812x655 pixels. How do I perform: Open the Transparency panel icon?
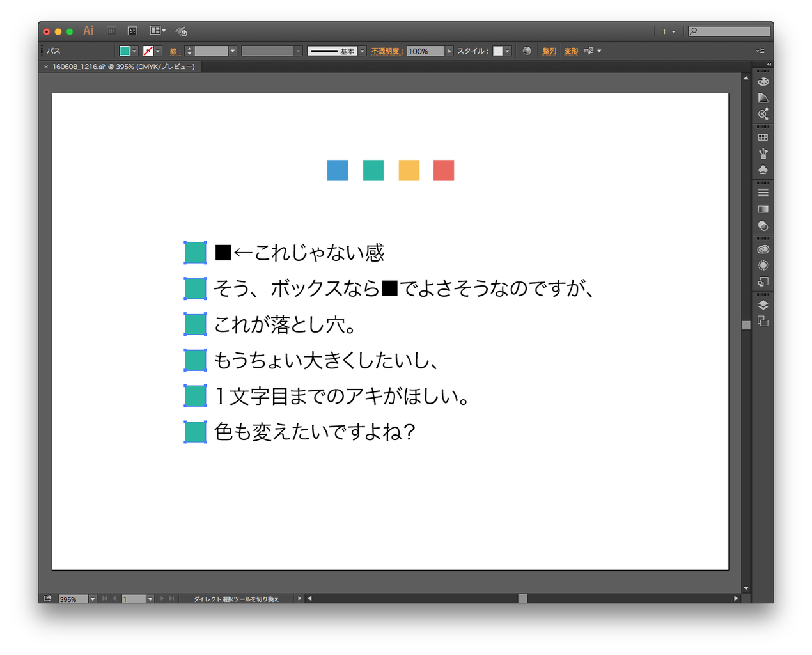pos(763,226)
